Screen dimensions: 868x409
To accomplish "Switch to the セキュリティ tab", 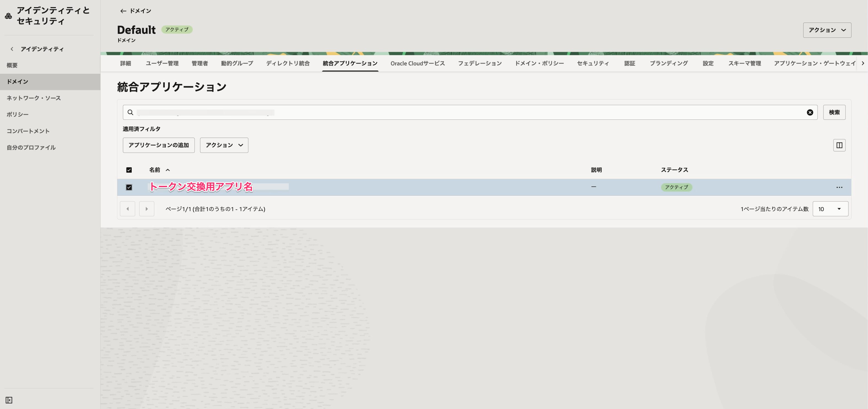I will (x=593, y=63).
